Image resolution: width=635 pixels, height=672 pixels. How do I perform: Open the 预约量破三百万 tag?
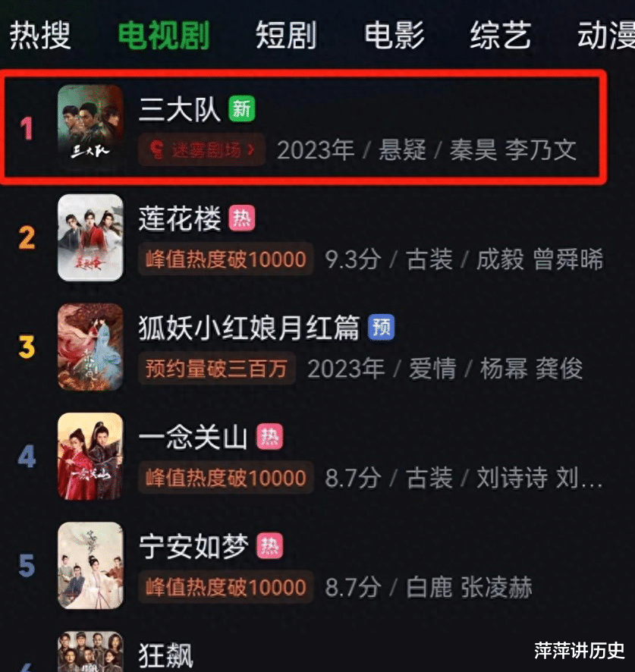coord(216,369)
